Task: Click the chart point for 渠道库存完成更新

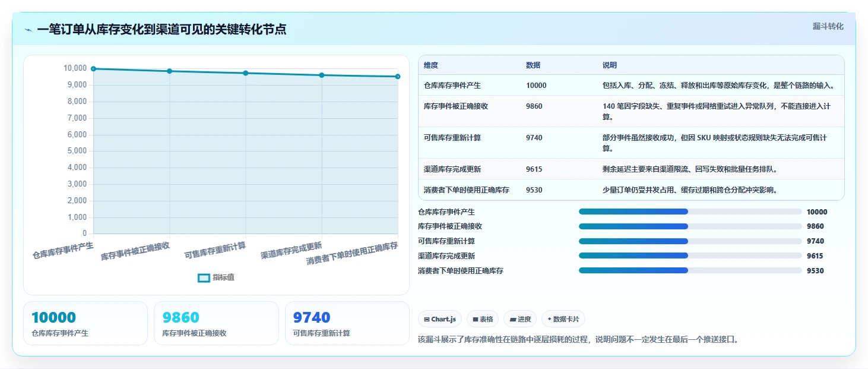Action: [322, 75]
